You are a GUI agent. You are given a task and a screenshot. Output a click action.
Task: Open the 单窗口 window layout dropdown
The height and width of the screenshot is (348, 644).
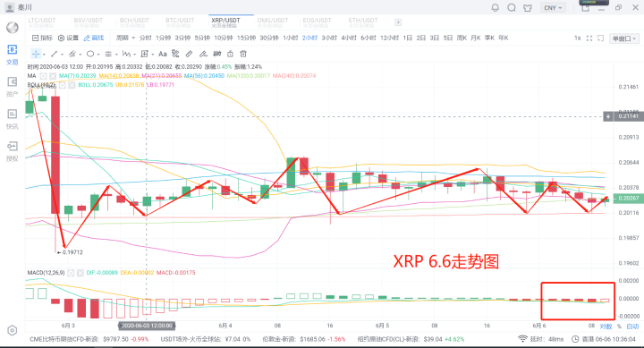click(624, 38)
